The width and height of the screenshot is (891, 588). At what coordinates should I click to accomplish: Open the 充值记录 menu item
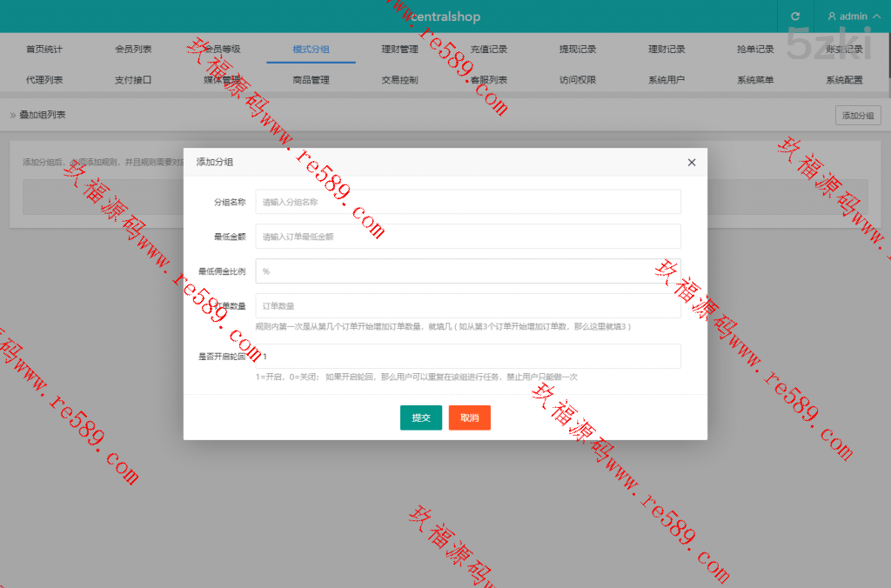tap(488, 50)
